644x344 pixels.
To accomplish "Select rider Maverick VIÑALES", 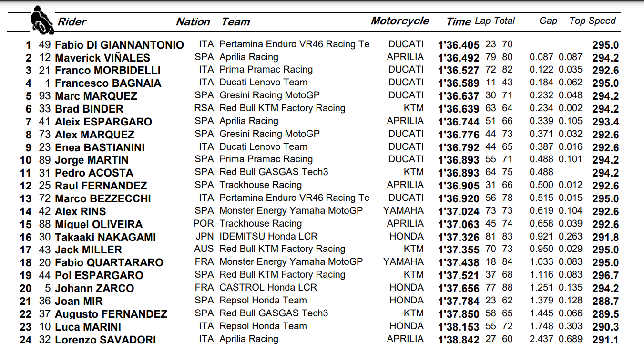I will click(102, 58).
